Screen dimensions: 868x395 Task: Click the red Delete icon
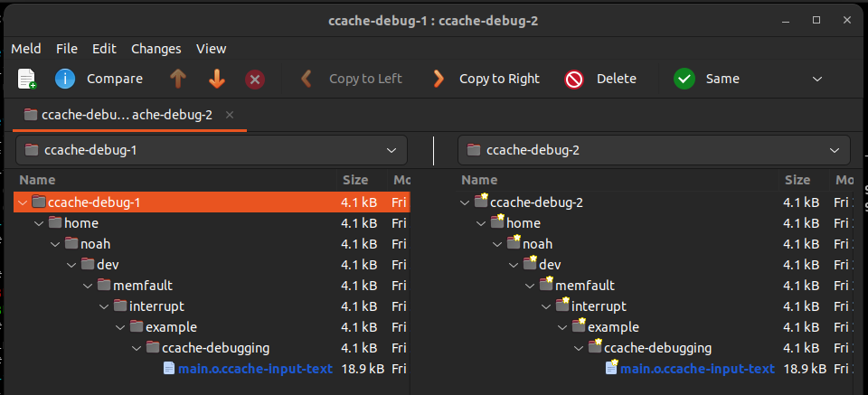(574, 79)
